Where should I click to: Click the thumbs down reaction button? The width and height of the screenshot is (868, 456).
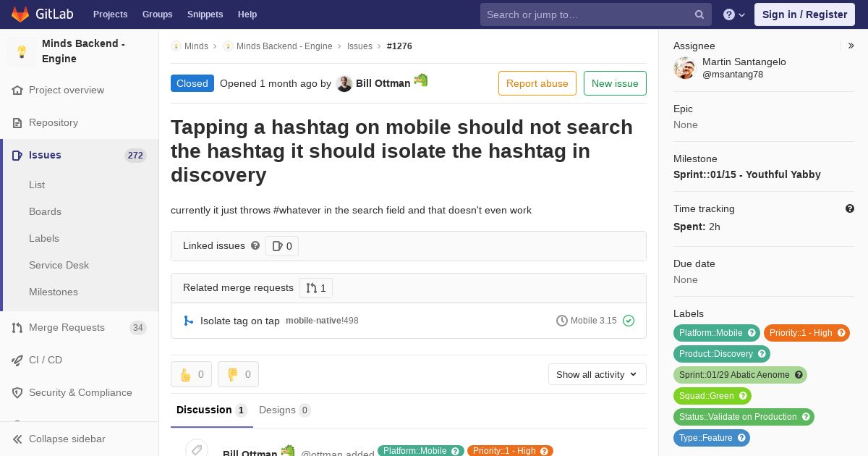pos(238,374)
